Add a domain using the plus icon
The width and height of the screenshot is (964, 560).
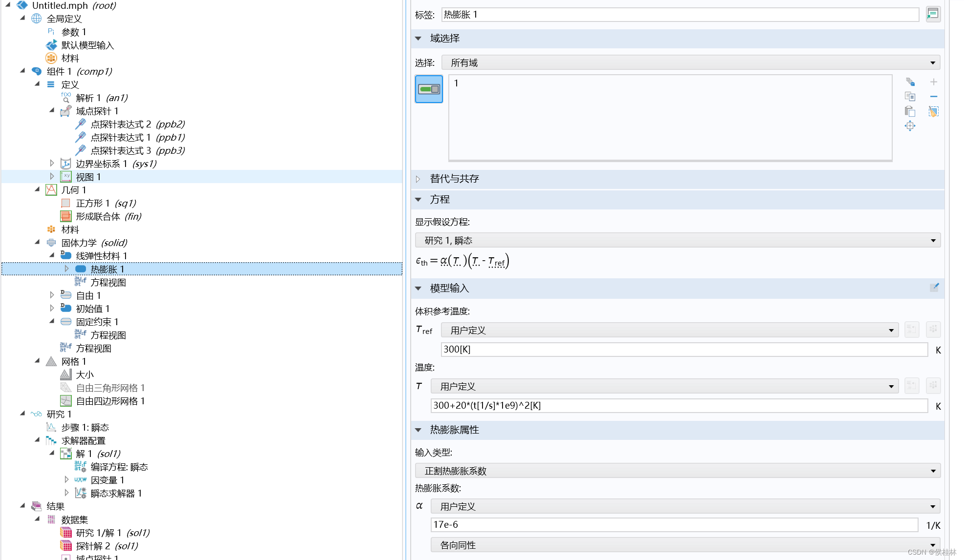[934, 82]
